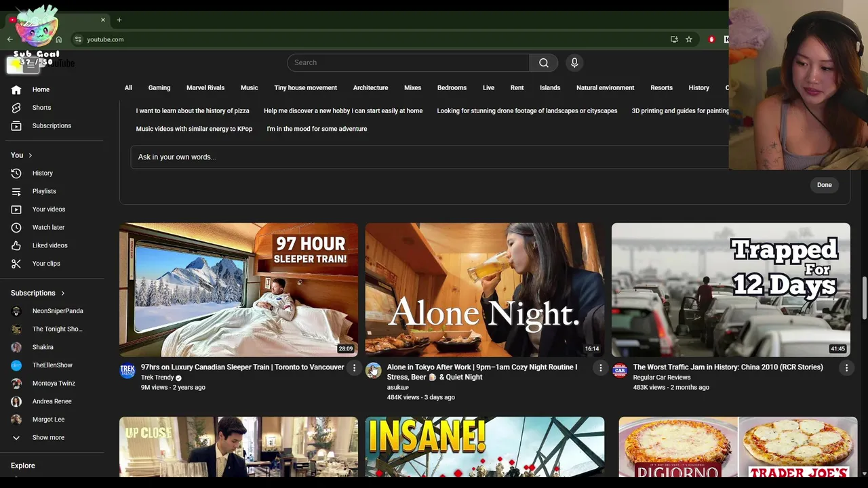The width and height of the screenshot is (868, 488).
Task: Expand Show more subscriptions
Action: [x=47, y=438]
